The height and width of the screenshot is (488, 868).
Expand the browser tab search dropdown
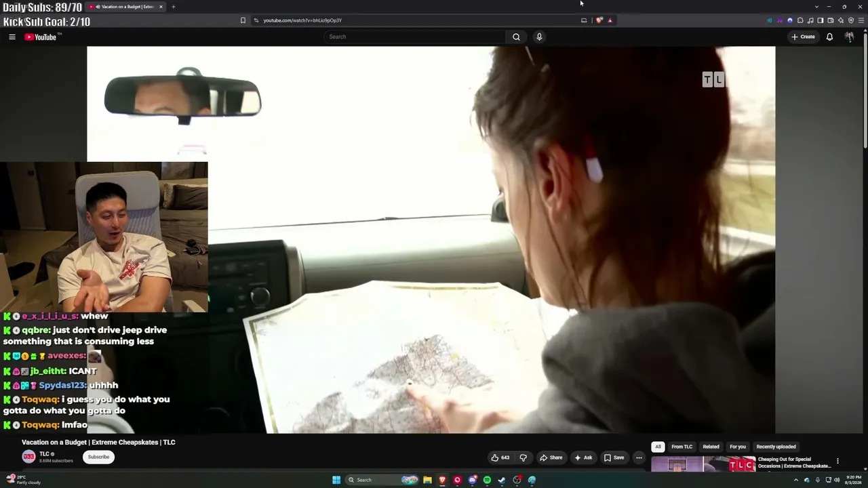click(816, 7)
